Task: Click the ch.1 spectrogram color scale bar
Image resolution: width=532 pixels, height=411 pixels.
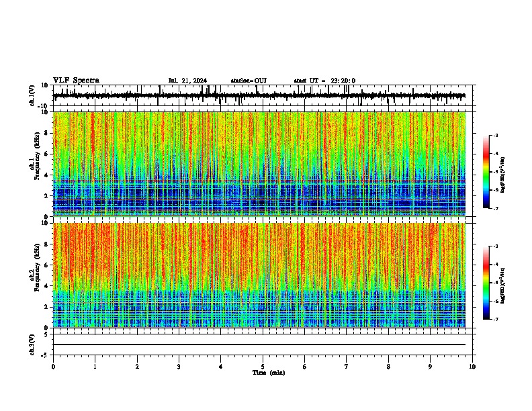Action: 486,172
